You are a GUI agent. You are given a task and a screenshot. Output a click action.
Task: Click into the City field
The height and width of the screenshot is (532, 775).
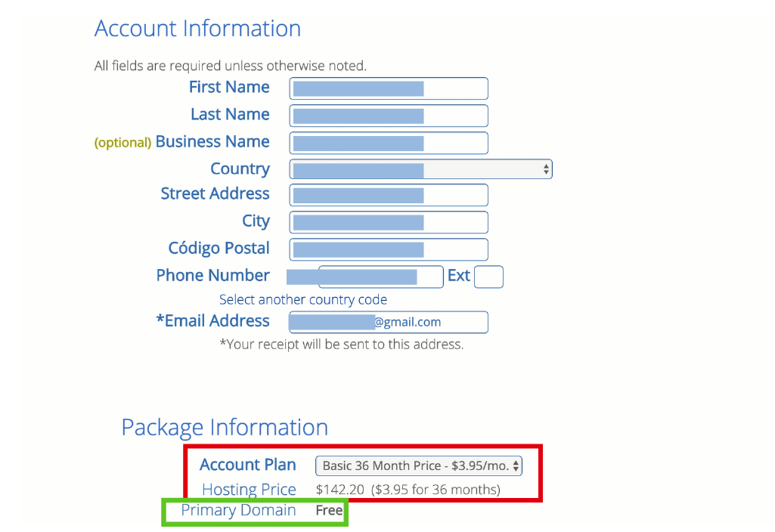click(388, 222)
